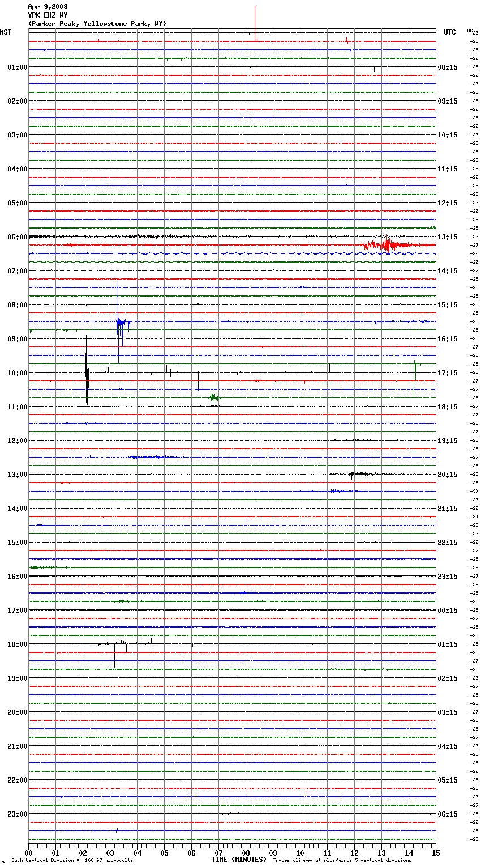Click the date text "Apr 9,2008"
Screen dimensions: 481x868
[x=48, y=7]
